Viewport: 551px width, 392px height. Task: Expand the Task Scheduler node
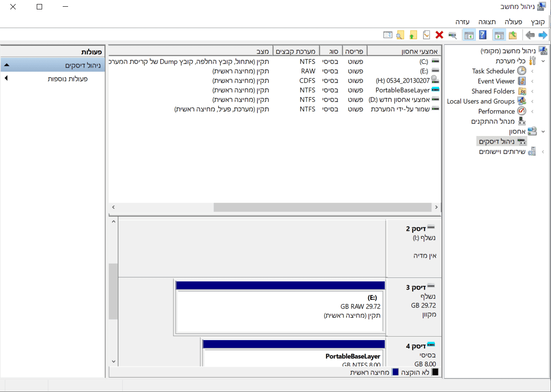click(532, 71)
